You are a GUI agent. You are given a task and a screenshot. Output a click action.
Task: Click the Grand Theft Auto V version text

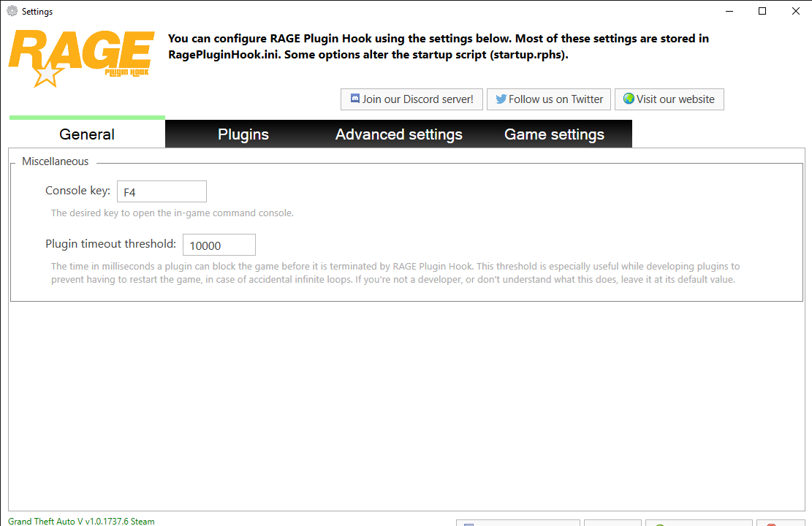click(x=81, y=522)
